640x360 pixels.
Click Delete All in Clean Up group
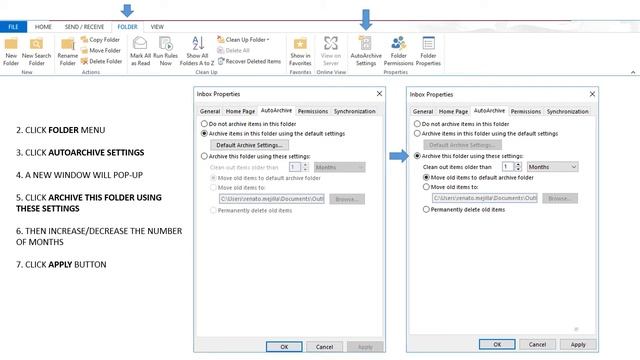click(233, 50)
